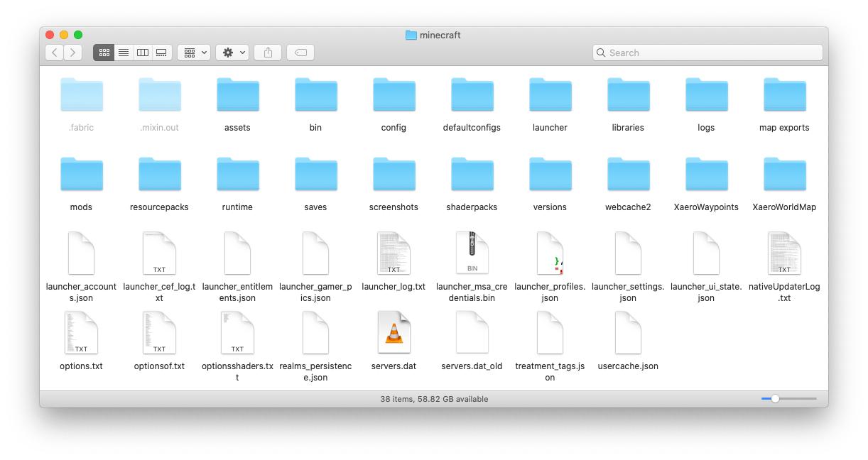Switch to column view

(142, 52)
